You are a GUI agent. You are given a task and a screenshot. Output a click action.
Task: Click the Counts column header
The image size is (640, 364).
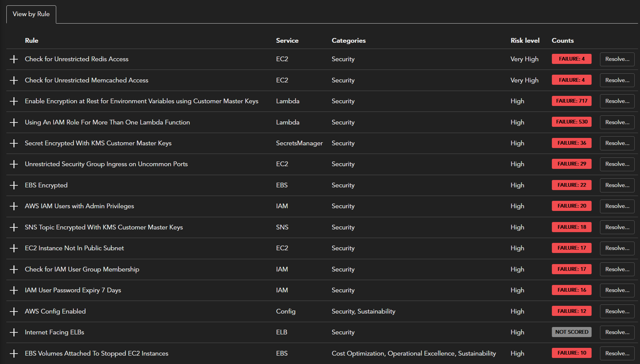tap(562, 40)
